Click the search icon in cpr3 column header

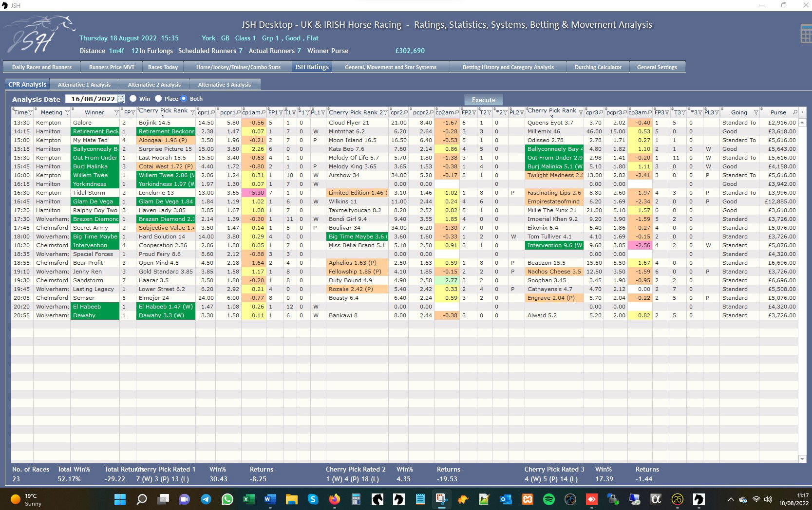(601, 112)
